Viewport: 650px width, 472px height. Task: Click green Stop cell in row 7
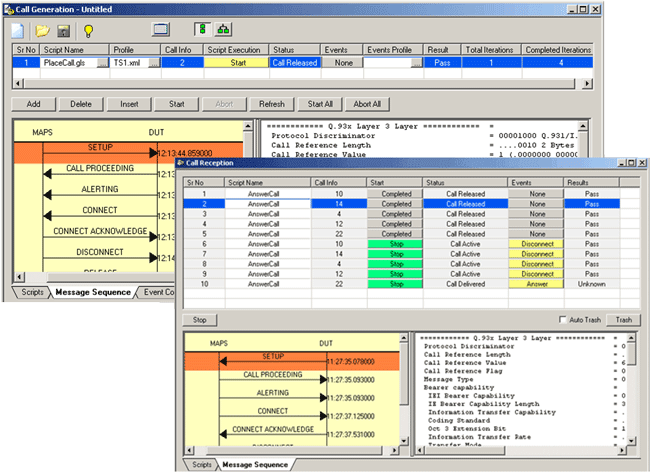click(x=395, y=254)
